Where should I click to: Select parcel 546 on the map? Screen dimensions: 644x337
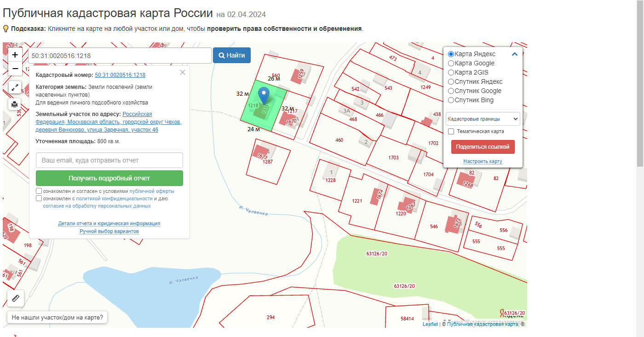[434, 227]
